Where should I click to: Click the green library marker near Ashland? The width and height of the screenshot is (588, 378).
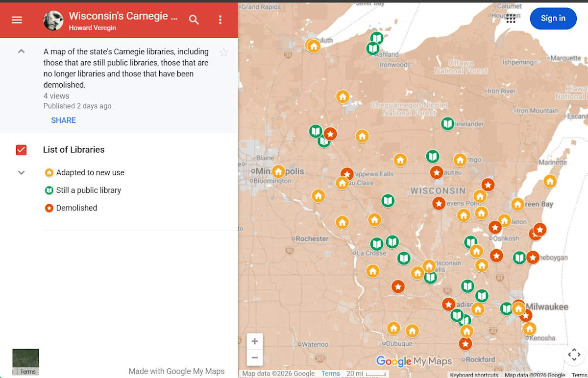pyautogui.click(x=373, y=48)
